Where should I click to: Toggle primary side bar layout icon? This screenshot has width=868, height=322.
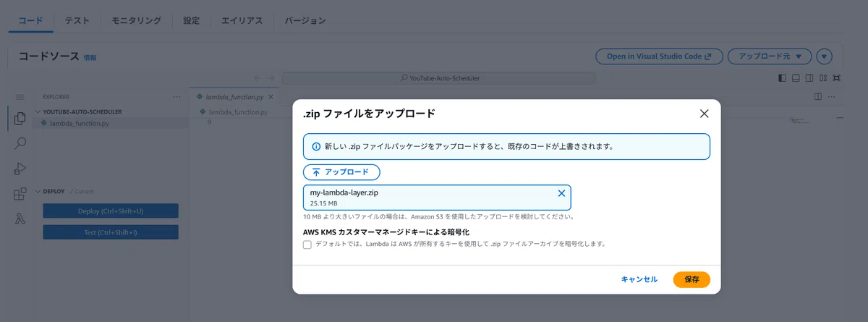pos(782,78)
